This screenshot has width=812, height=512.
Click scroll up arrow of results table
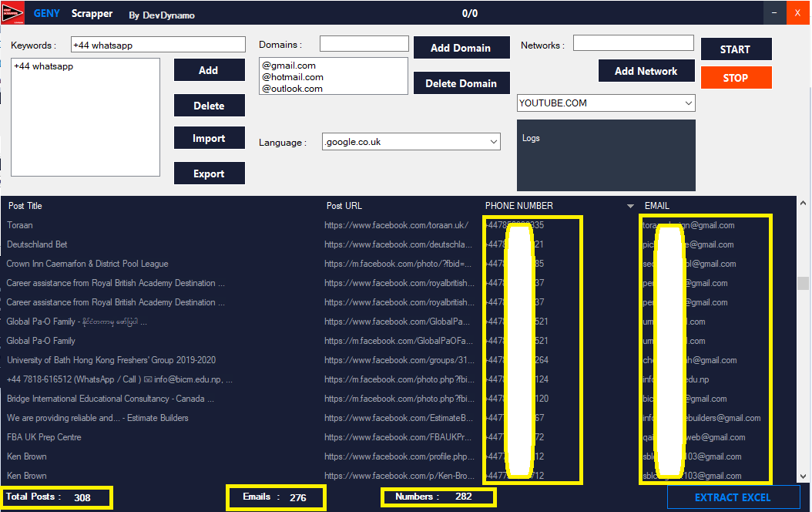pos(803,203)
